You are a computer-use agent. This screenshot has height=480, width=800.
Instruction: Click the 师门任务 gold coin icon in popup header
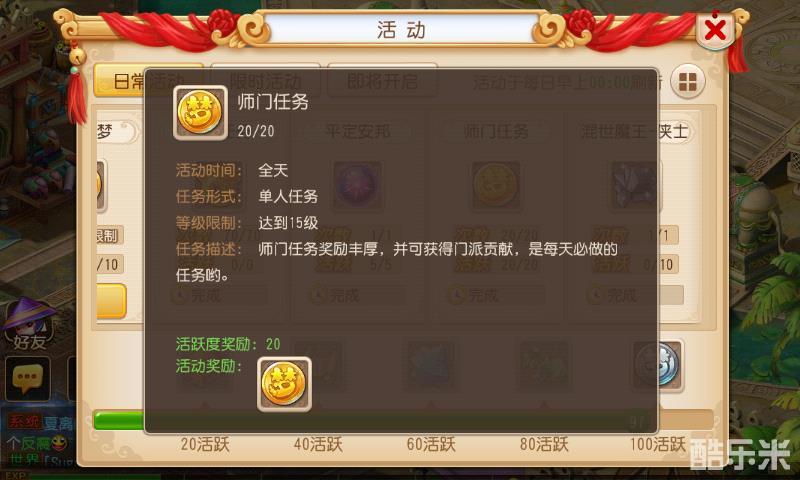pos(201,113)
